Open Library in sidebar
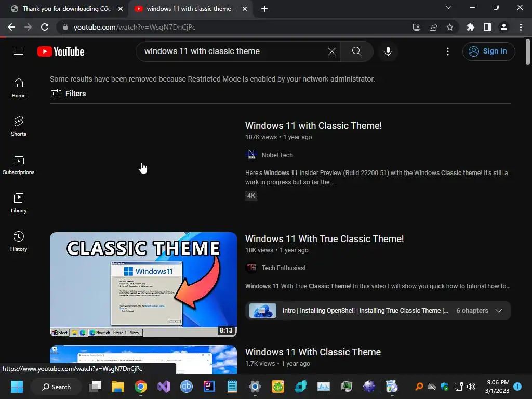532x399 pixels. tap(19, 203)
